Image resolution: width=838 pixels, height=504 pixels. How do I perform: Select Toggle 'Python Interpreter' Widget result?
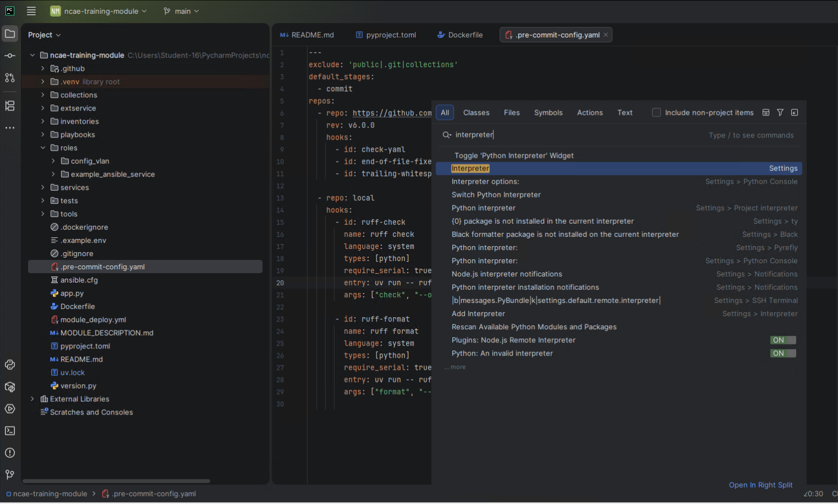pos(619,156)
